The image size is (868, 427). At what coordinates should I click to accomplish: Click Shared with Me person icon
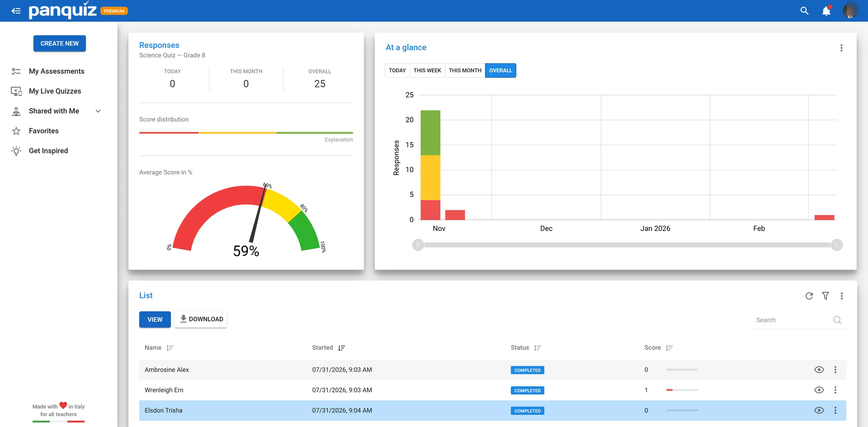(x=16, y=111)
